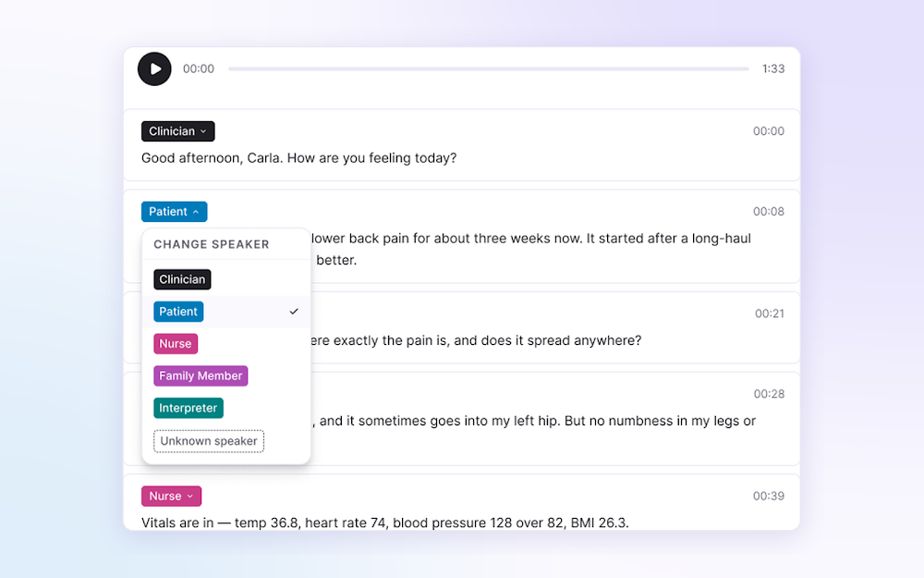Open the Nurse speaker dropdown at 00:39

point(172,496)
